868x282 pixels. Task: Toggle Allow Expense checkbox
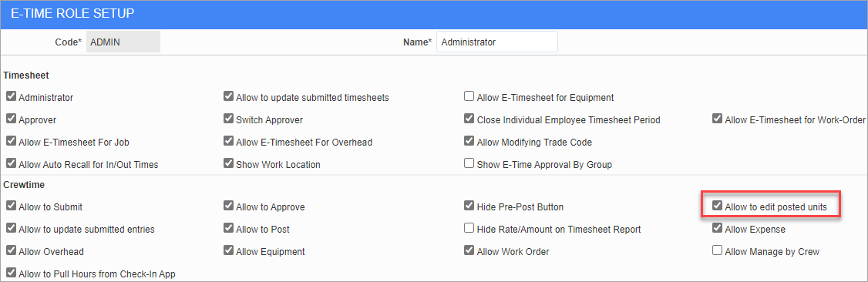click(717, 228)
